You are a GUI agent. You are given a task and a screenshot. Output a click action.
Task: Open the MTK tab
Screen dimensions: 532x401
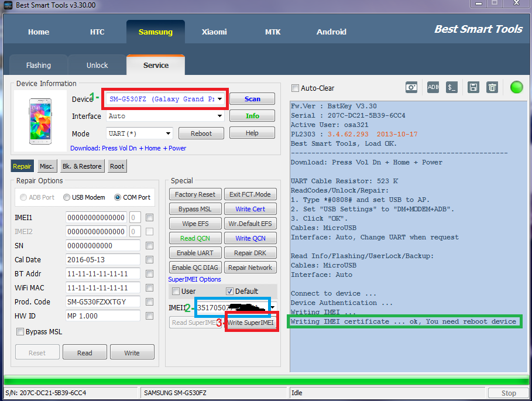pyautogui.click(x=273, y=32)
